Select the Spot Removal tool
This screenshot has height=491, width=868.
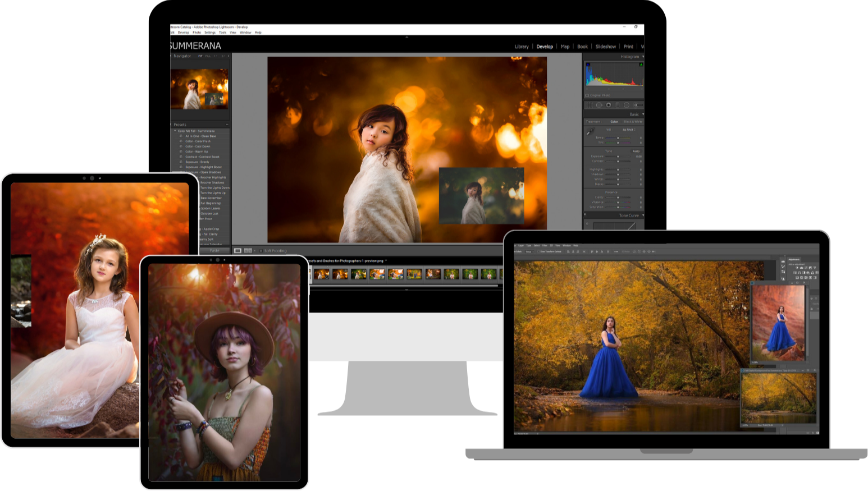click(599, 105)
